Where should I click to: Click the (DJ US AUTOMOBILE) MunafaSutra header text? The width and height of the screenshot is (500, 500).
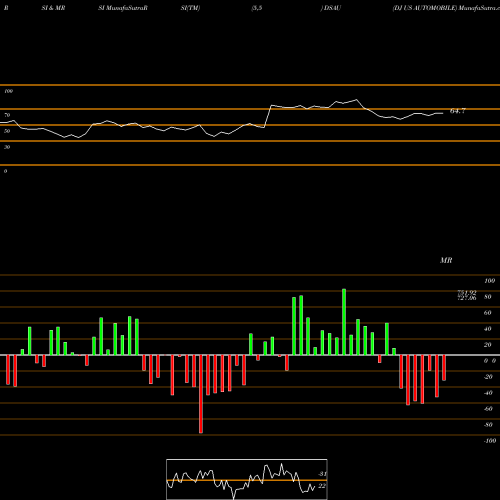tap(446, 8)
